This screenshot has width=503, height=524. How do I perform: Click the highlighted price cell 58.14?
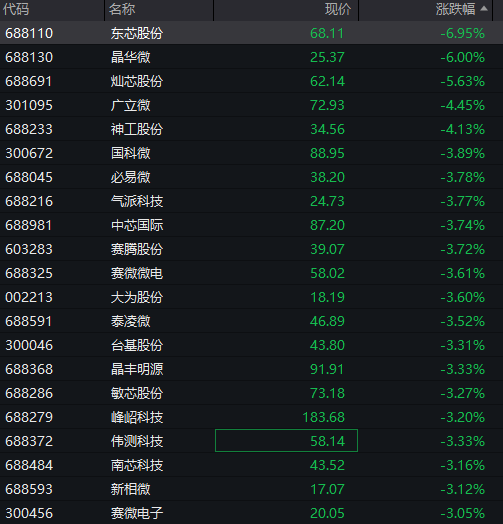click(286, 441)
